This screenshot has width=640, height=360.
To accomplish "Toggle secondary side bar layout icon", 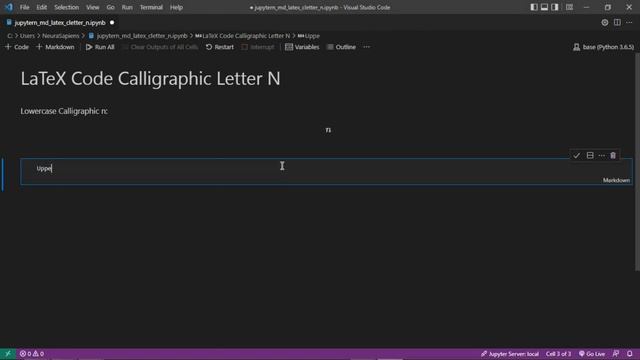I will point(555,7).
